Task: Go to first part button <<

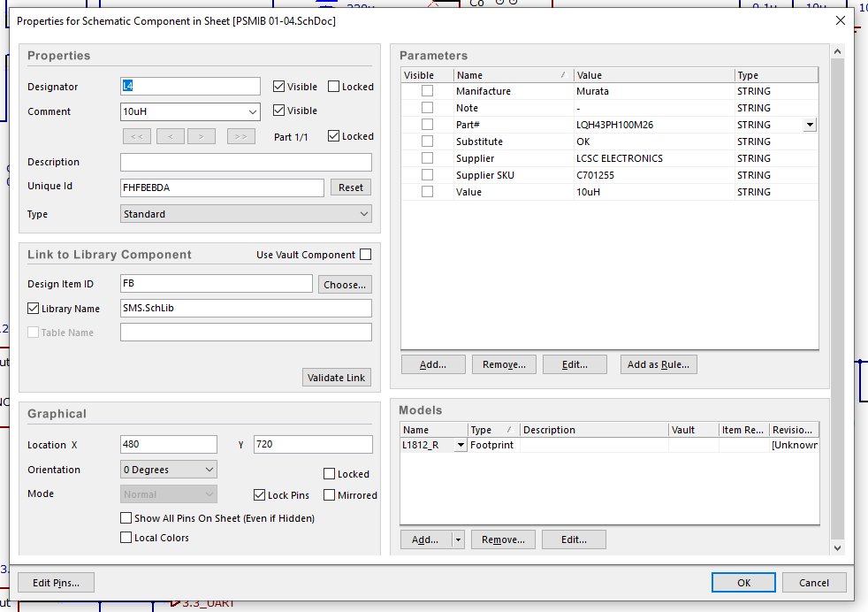Action: (137, 136)
